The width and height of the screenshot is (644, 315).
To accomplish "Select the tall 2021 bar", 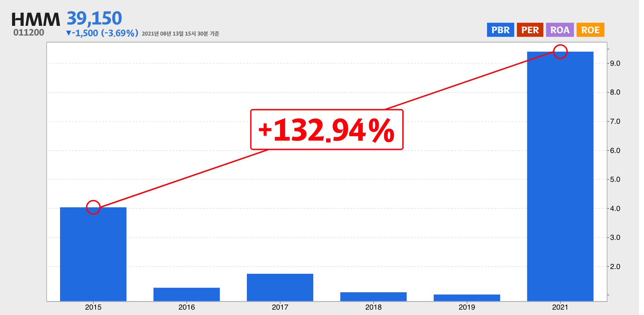I will [x=560, y=176].
